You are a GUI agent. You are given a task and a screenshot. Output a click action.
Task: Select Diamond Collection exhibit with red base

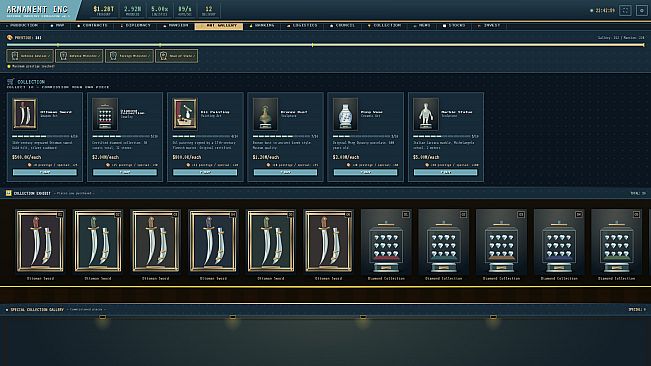tap(386, 242)
